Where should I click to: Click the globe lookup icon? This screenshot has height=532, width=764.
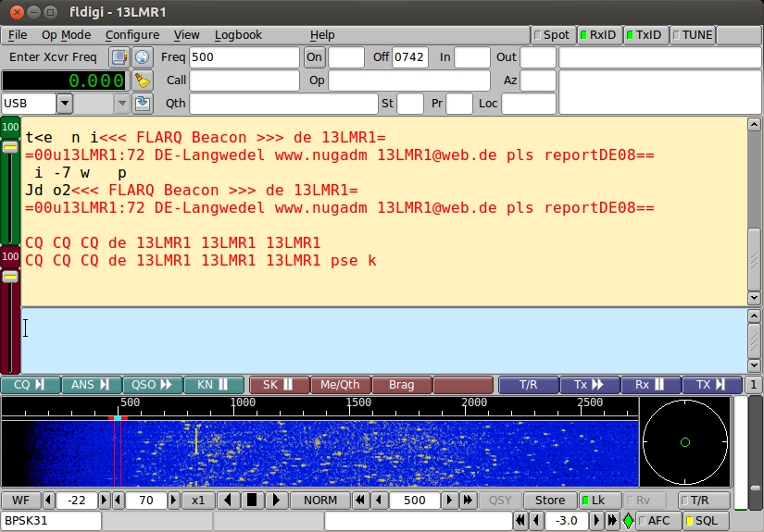(142, 57)
